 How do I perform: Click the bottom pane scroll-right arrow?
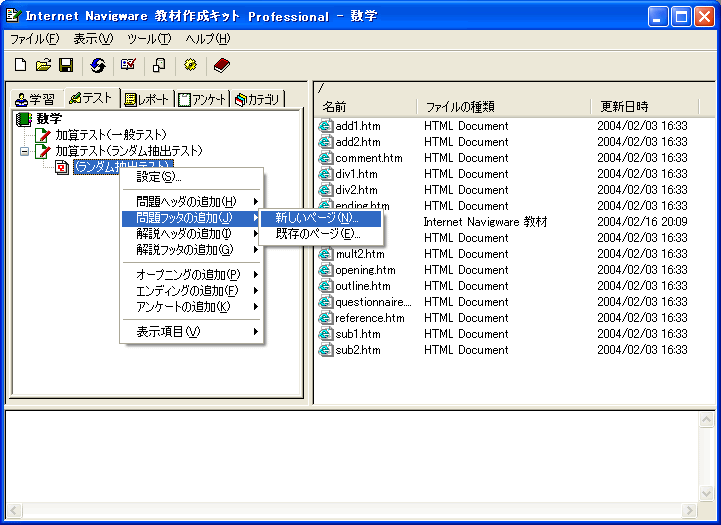[689, 510]
